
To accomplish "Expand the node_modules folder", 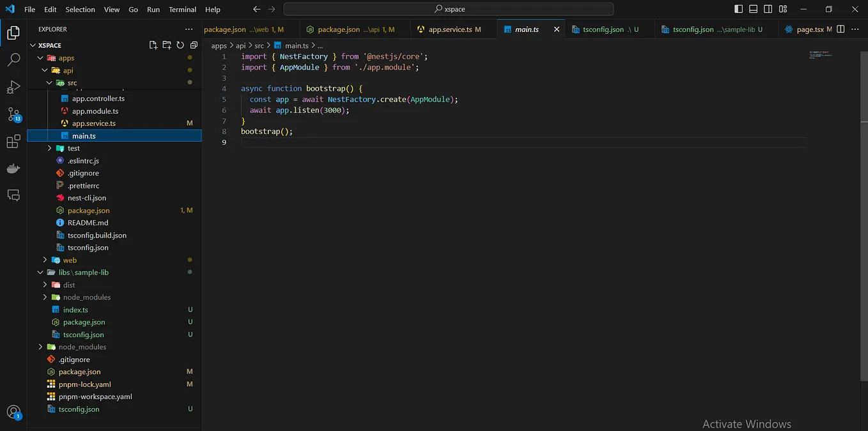I will (40, 347).
